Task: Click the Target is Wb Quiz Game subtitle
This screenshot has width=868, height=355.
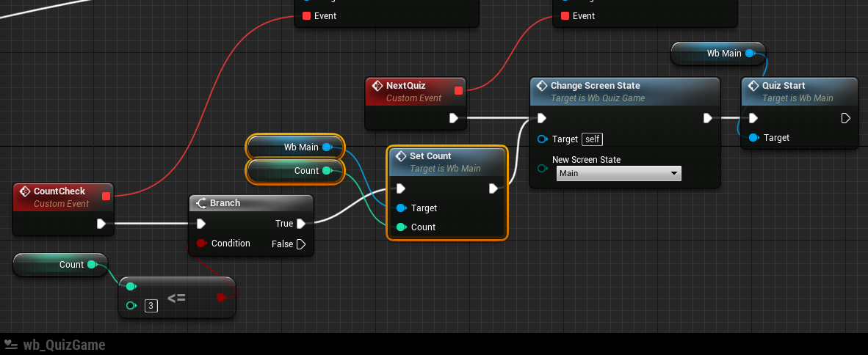Action: click(598, 98)
